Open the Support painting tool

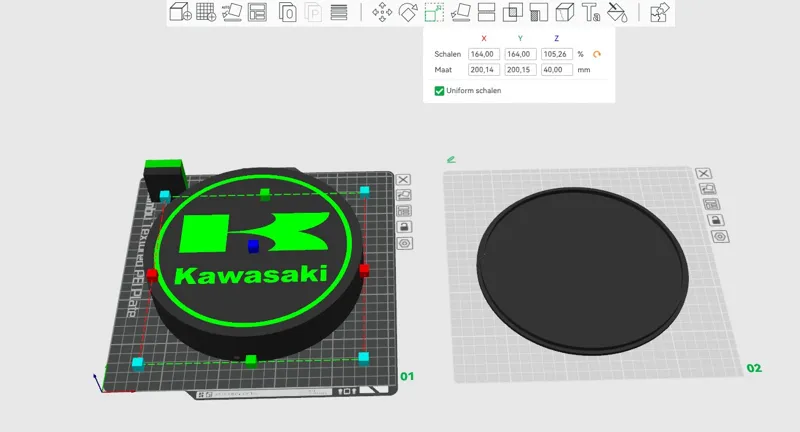coord(538,12)
